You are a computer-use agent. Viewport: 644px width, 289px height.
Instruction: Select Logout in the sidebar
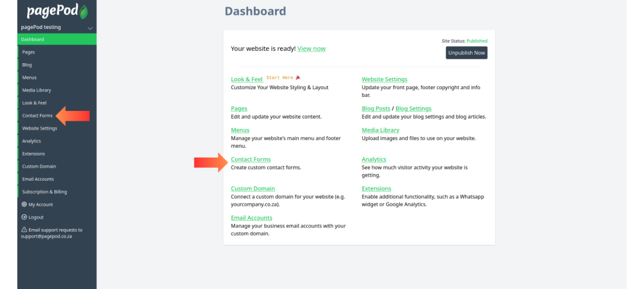coord(35,217)
